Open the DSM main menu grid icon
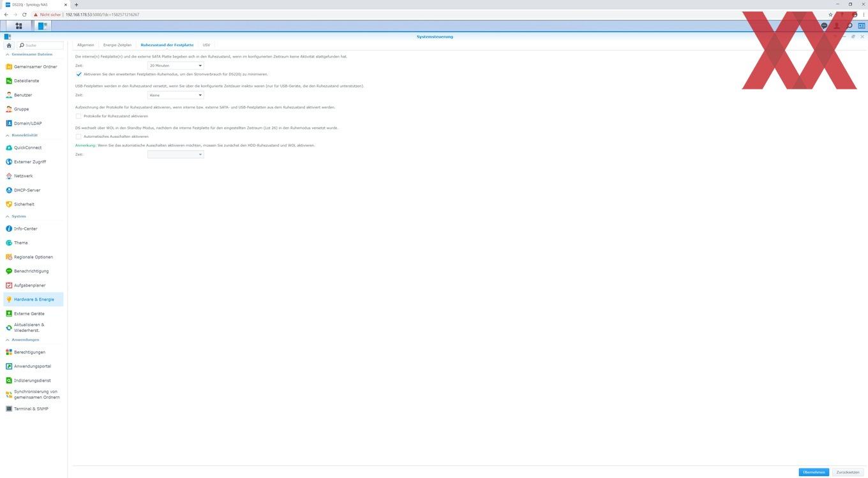 click(19, 26)
